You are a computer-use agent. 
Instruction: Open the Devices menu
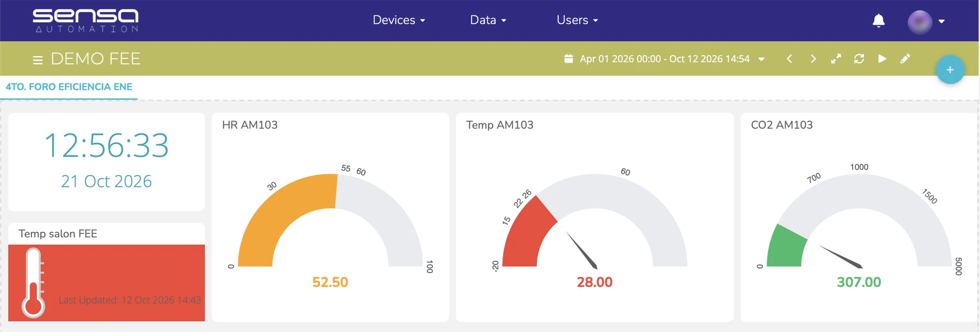click(x=399, y=20)
